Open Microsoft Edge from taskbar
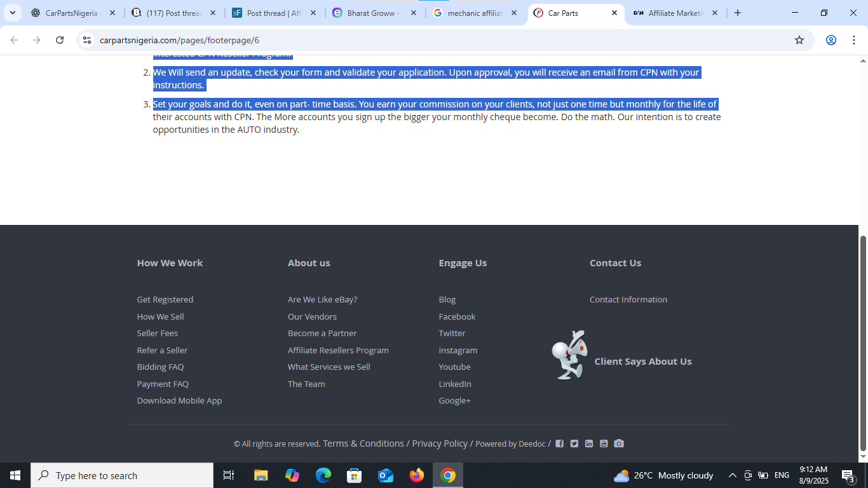Image resolution: width=868 pixels, height=488 pixels. click(x=323, y=475)
